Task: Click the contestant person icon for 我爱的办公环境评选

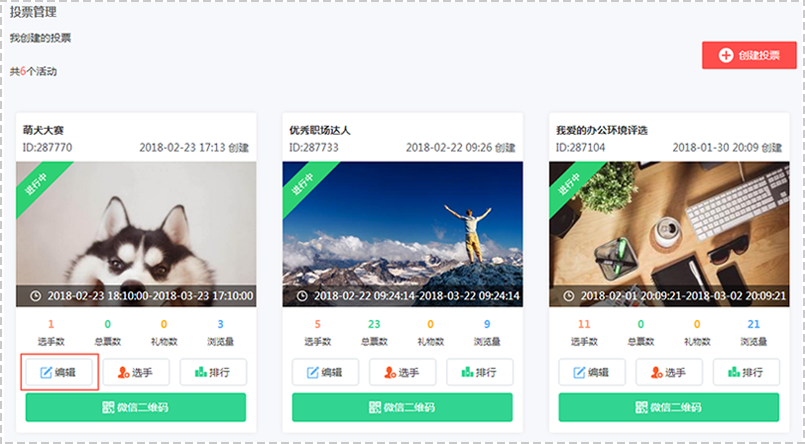Action: click(656, 373)
